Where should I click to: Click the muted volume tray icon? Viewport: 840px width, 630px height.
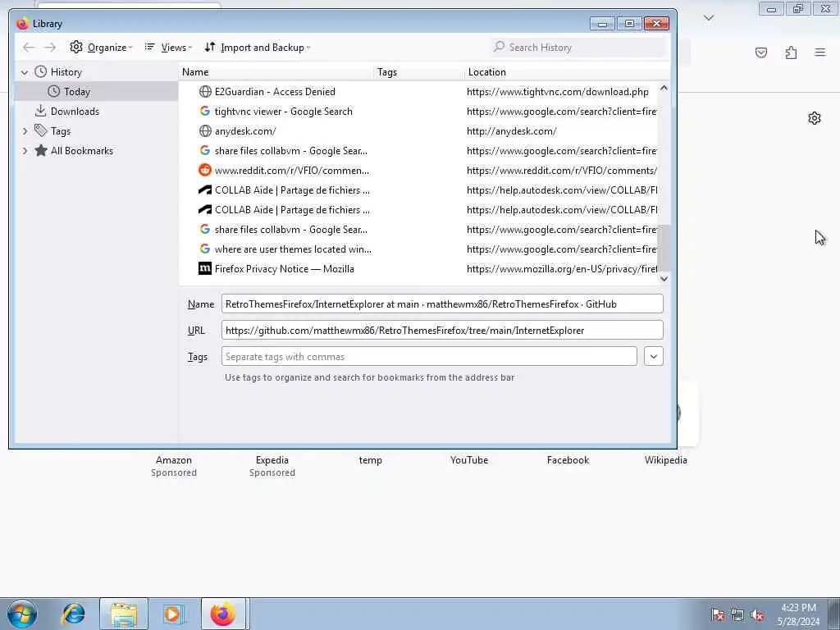coord(757,615)
